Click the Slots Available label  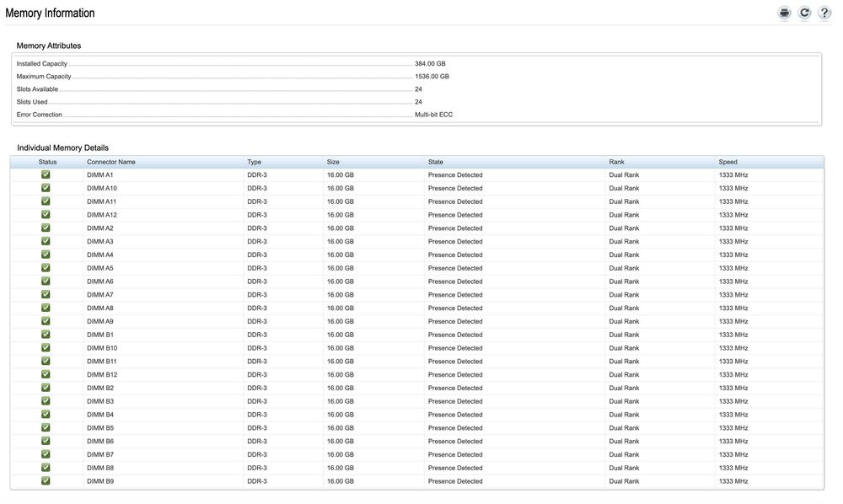(x=37, y=89)
